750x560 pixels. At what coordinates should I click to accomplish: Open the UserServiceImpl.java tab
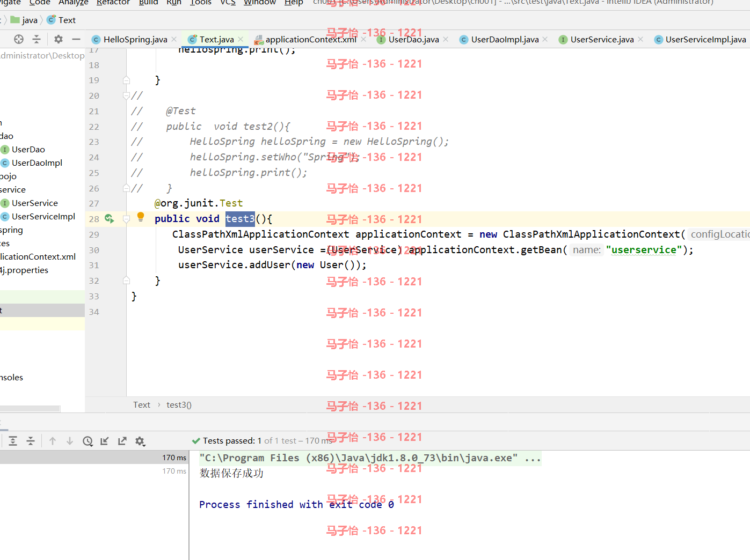coord(700,39)
